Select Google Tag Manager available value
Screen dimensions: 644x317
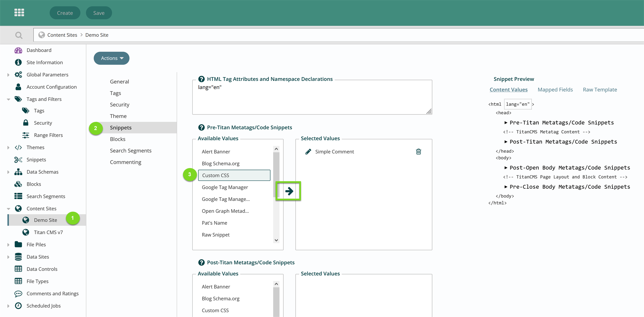pyautogui.click(x=225, y=187)
